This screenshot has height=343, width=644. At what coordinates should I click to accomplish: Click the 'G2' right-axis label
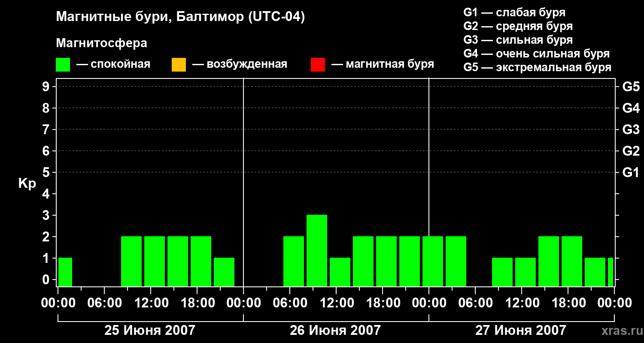tap(631, 151)
